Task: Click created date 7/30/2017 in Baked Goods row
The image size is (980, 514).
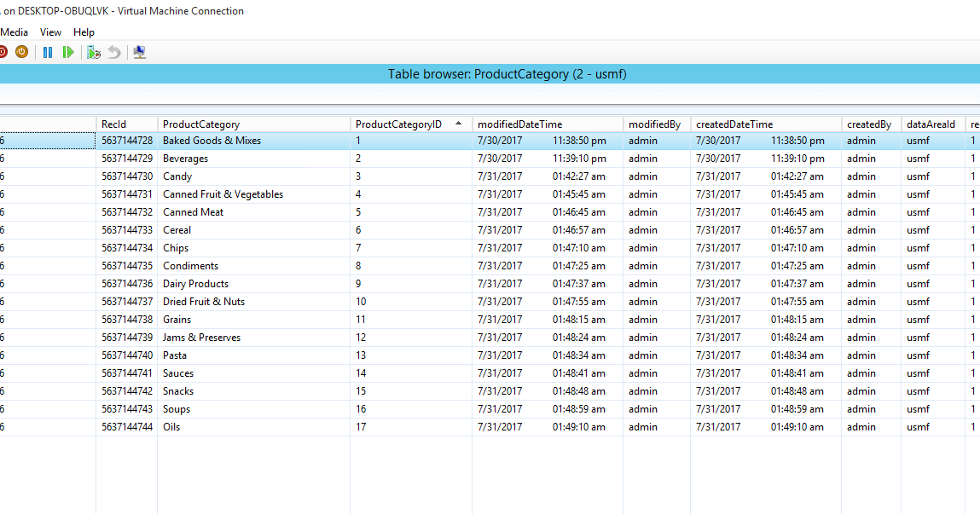Action: point(718,141)
